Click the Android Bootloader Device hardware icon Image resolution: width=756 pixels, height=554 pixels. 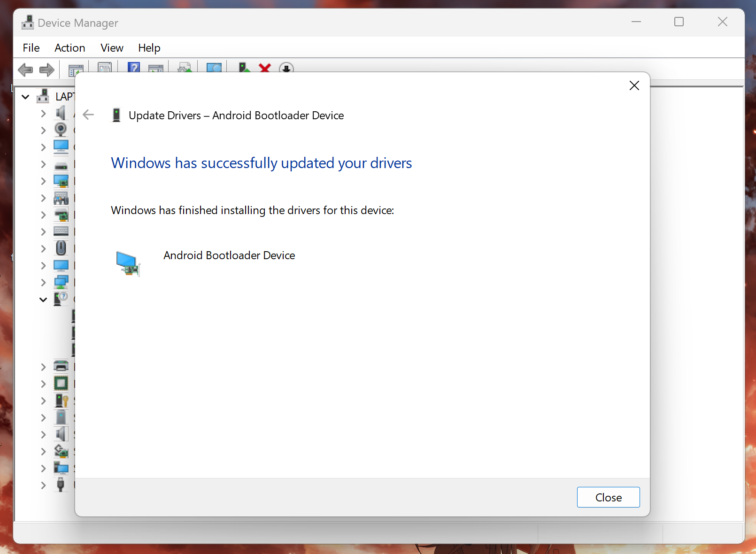coord(128,263)
